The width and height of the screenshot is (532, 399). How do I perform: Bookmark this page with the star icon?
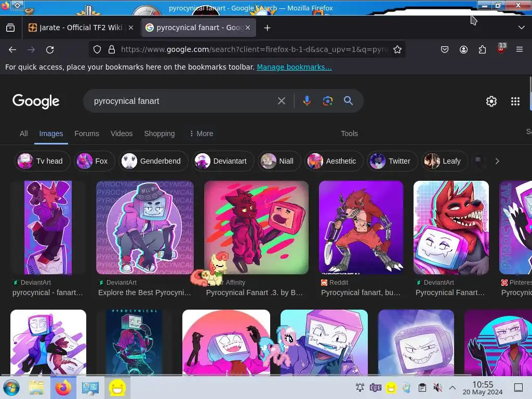[397, 49]
